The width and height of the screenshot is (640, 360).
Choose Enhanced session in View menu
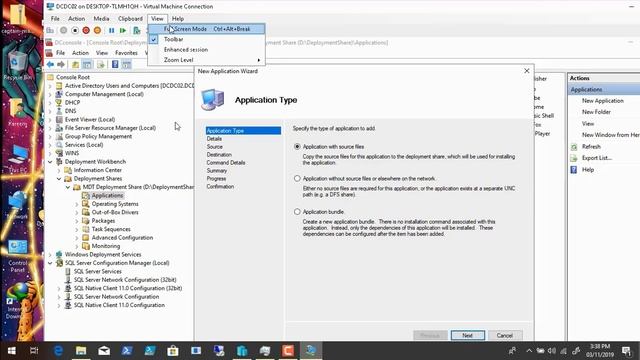coord(206,49)
